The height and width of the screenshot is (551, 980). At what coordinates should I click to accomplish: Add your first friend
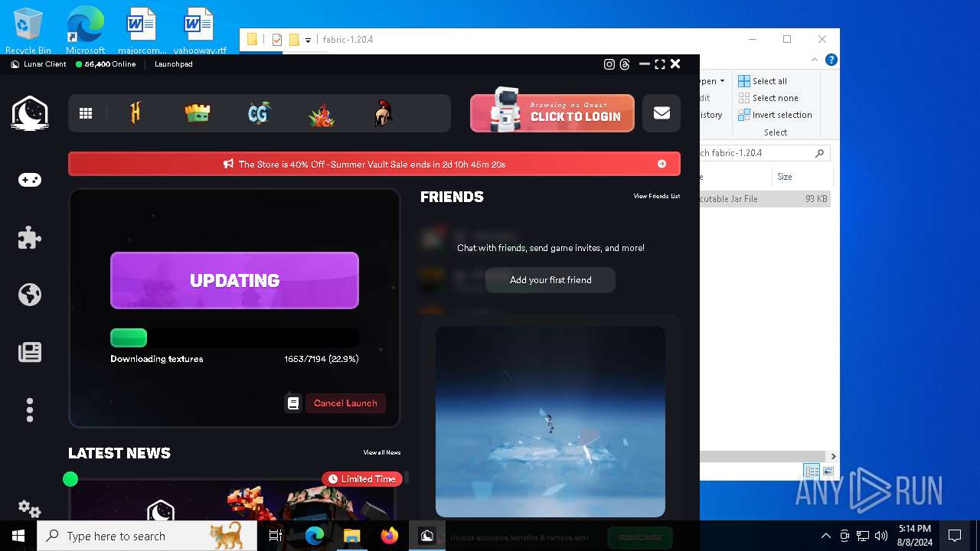coord(550,280)
